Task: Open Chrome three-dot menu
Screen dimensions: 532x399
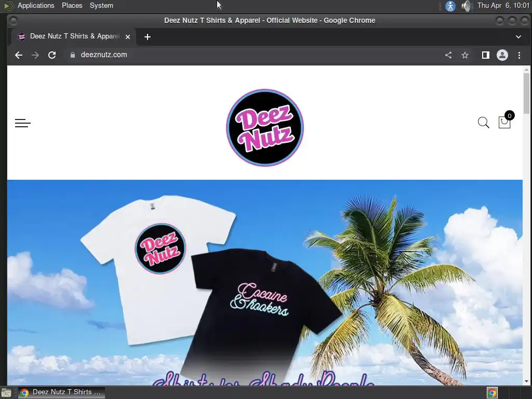Action: coord(519,55)
